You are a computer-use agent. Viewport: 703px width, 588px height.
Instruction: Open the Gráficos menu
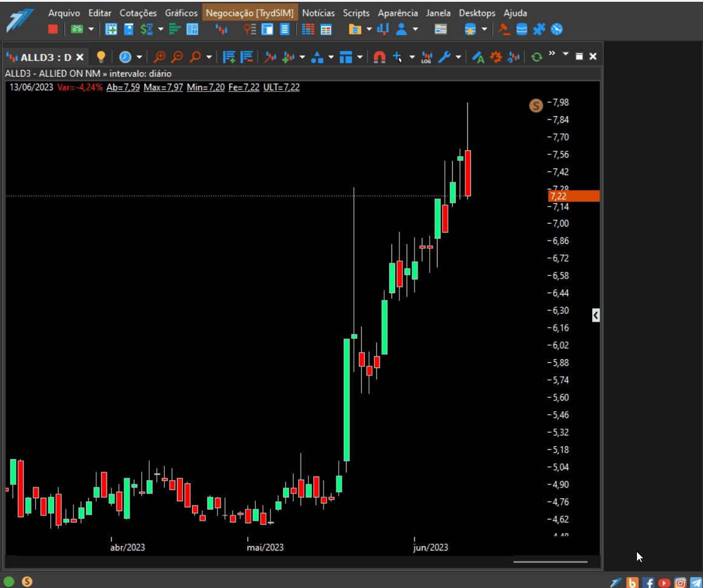(x=181, y=13)
